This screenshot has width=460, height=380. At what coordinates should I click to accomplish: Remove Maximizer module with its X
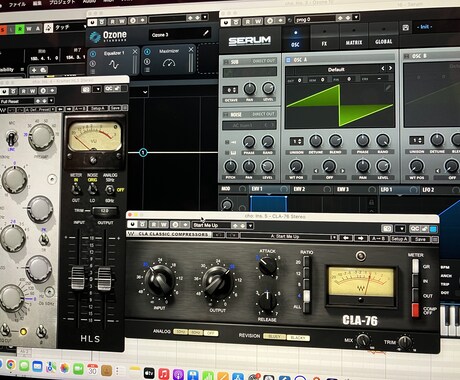[x=191, y=49]
